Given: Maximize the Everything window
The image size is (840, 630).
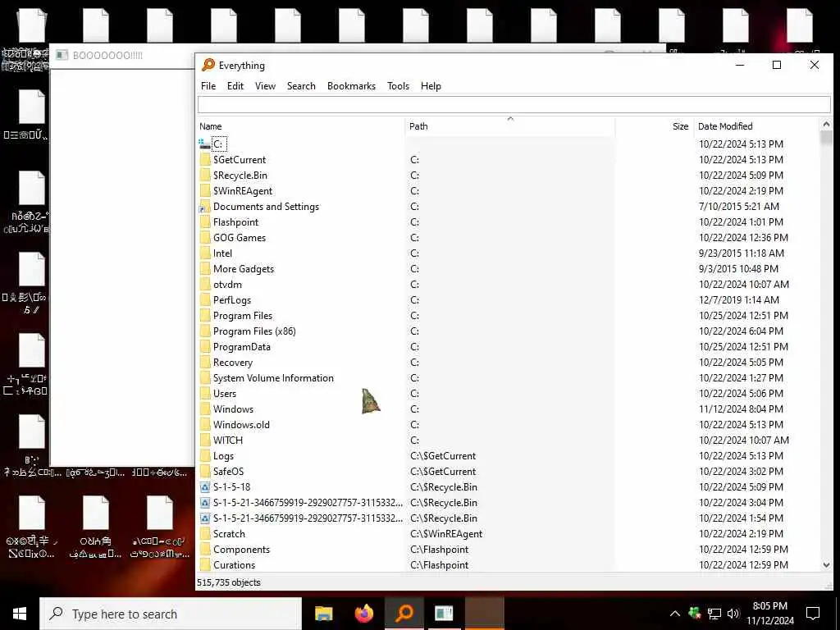Looking at the screenshot, I should click(x=776, y=66).
